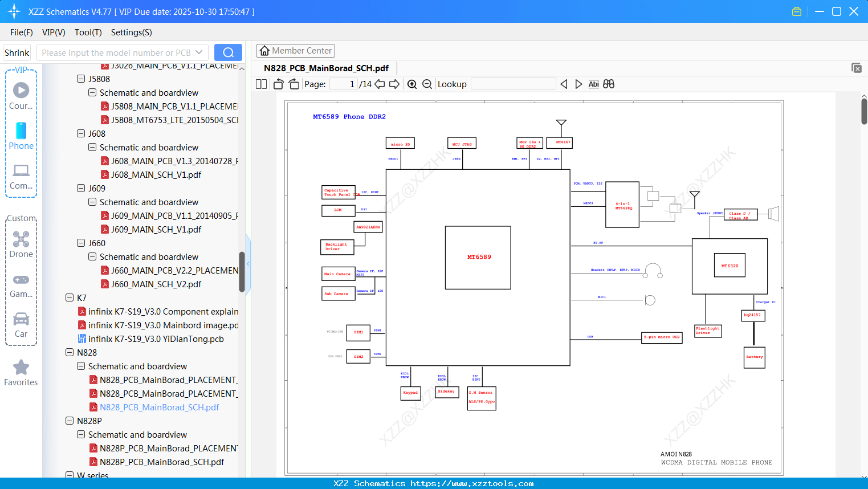The width and height of the screenshot is (868, 489).
Task: Click the Member Center button
Action: point(295,51)
